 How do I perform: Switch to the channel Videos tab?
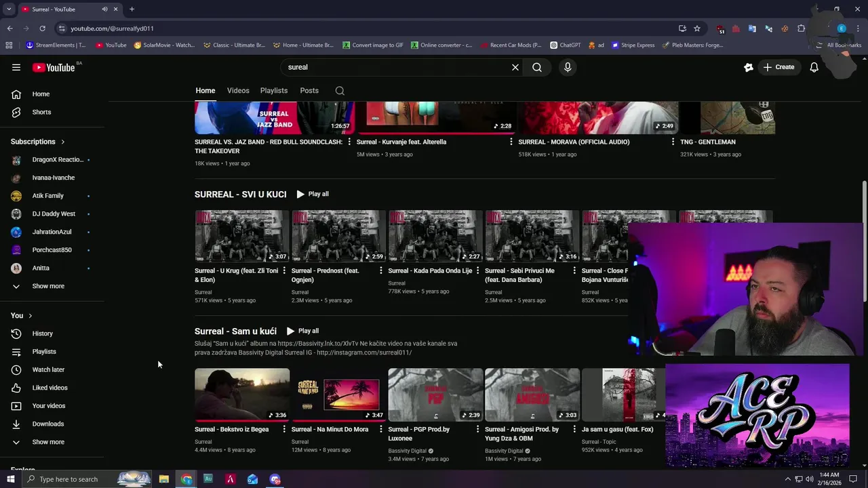(238, 91)
